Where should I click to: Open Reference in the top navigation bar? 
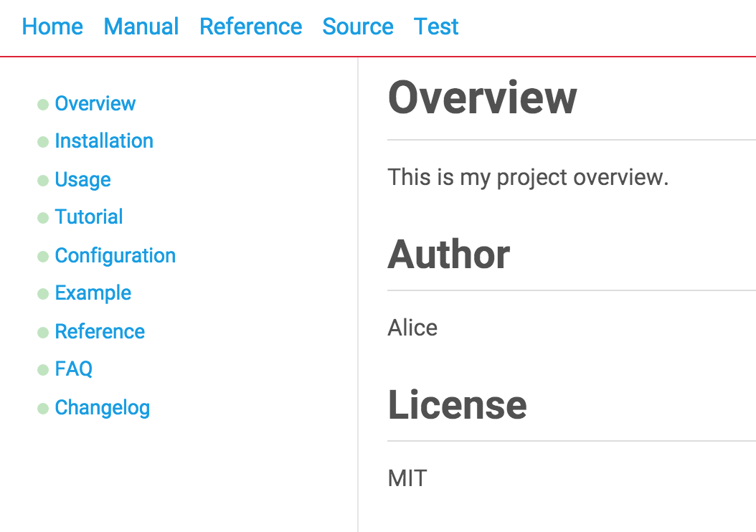250,27
